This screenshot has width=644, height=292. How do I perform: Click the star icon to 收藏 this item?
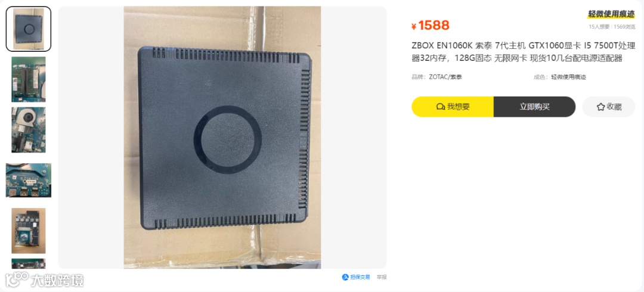[600, 107]
